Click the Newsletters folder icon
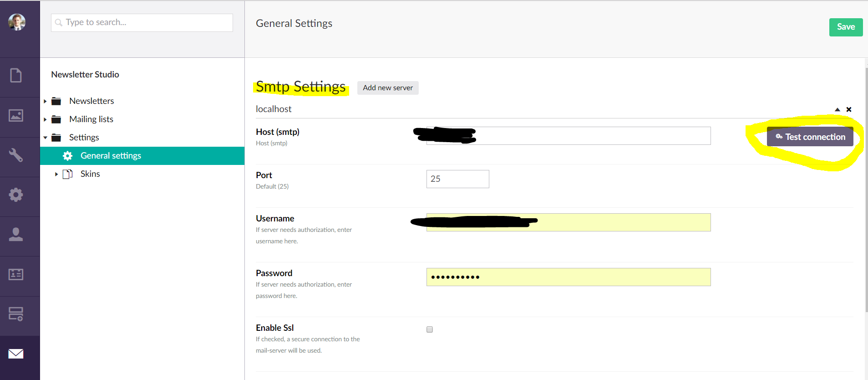The width and height of the screenshot is (868, 380). 56,101
